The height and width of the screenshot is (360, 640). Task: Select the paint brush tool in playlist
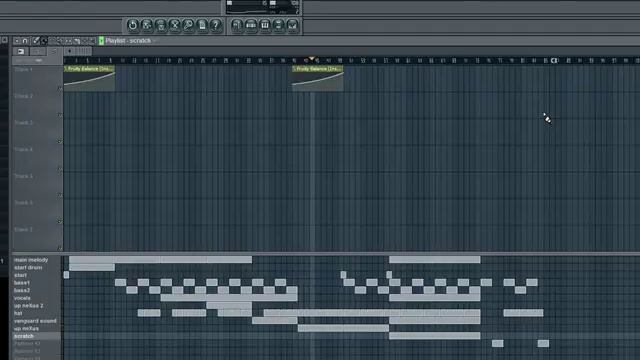(44, 41)
